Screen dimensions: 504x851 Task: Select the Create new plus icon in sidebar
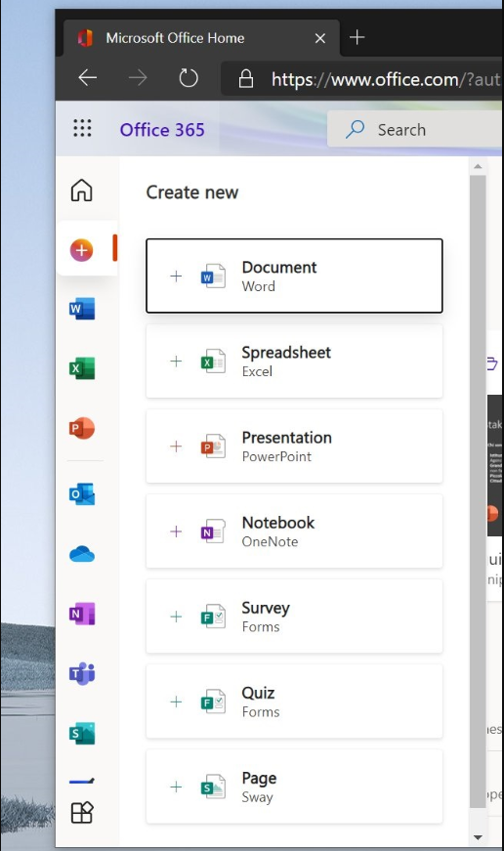coord(81,250)
